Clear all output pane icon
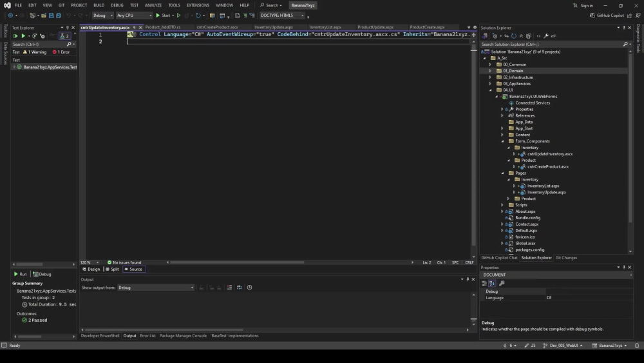644x363 pixels. click(x=229, y=288)
